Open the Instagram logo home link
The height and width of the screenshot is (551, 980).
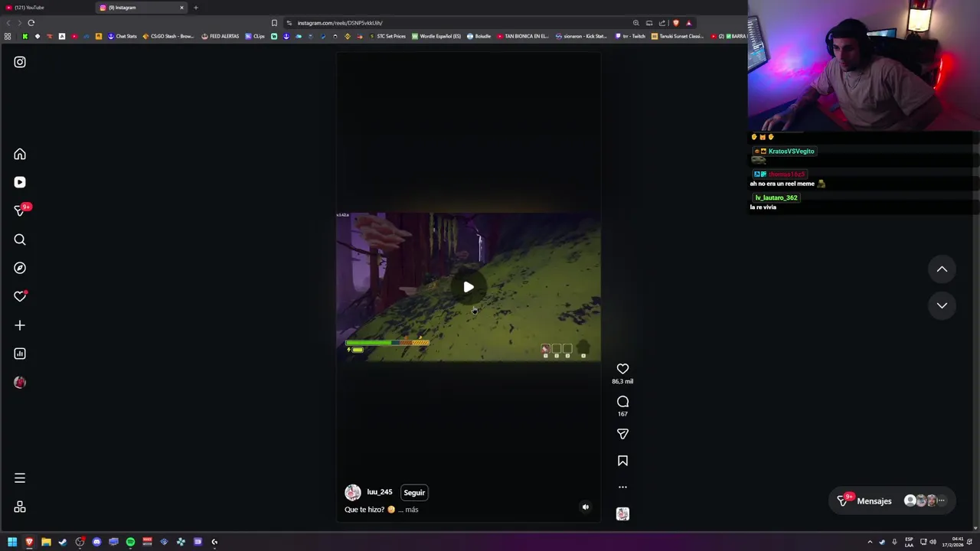tap(20, 62)
